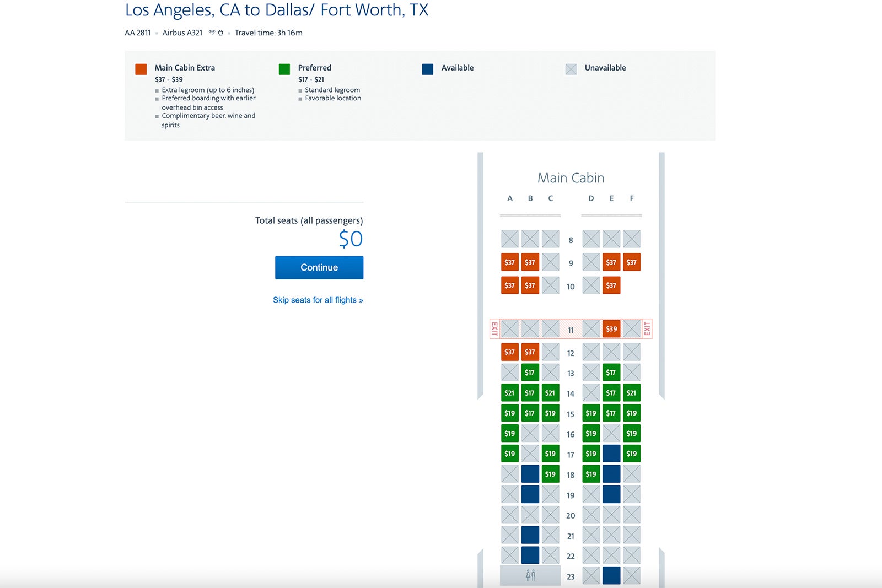Screen dimensions: 882x588
Task: Click the lavatory icon at row 23
Action: coord(530,576)
